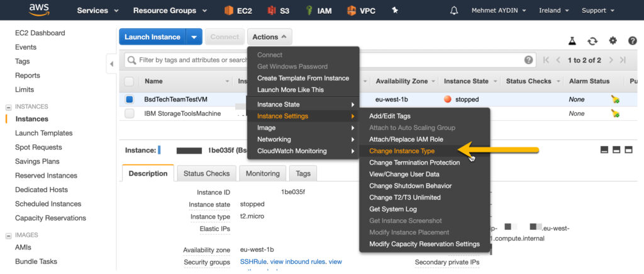This screenshot has height=274, width=644.
Task: Go to last page of results
Action: (x=623, y=60)
